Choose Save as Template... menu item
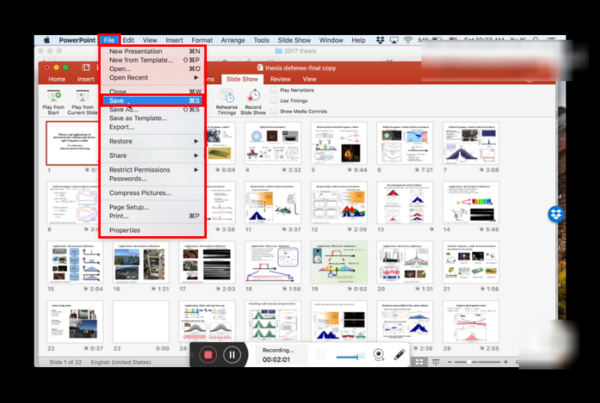600x403 pixels. (152, 118)
